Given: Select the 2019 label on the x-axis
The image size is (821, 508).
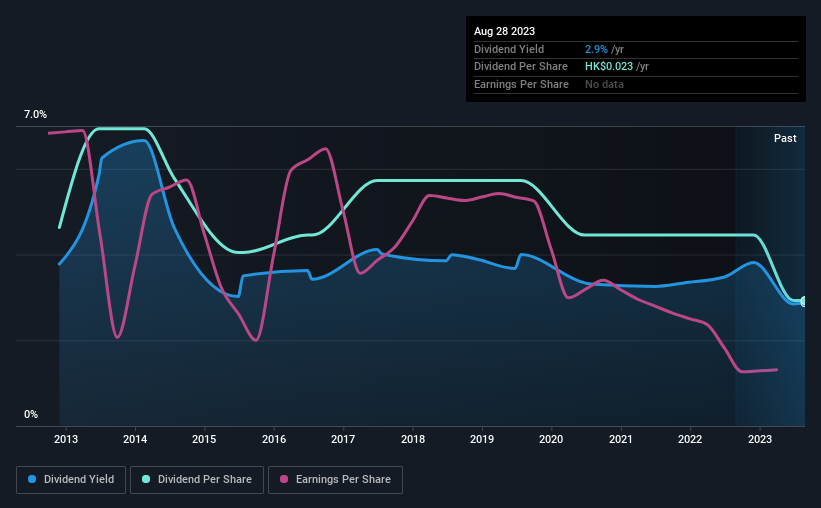Looking at the screenshot, I should point(482,439).
